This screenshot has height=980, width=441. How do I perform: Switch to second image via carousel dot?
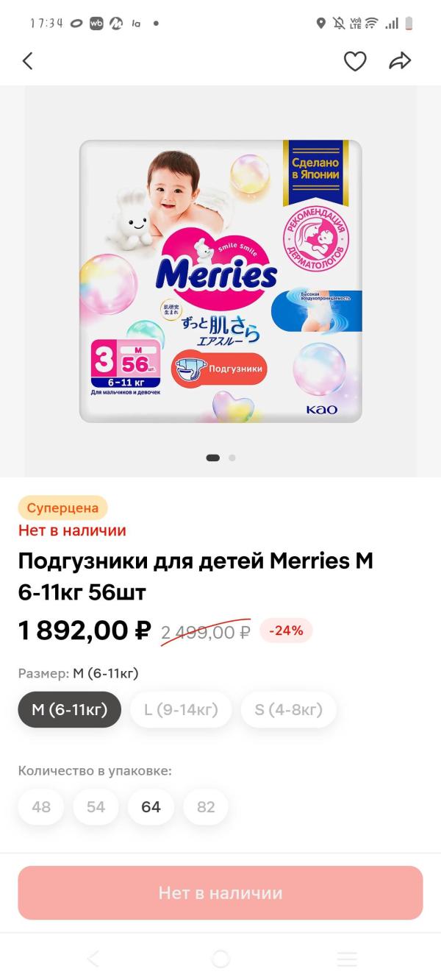pyautogui.click(x=232, y=458)
